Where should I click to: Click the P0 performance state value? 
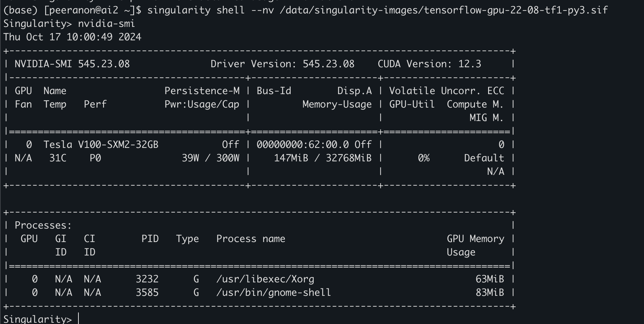pos(95,158)
